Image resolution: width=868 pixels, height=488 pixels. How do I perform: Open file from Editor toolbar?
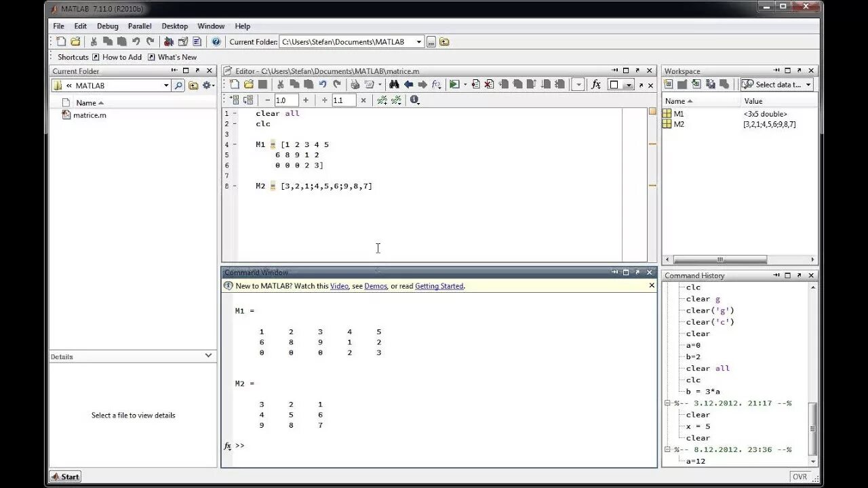pyautogui.click(x=248, y=84)
